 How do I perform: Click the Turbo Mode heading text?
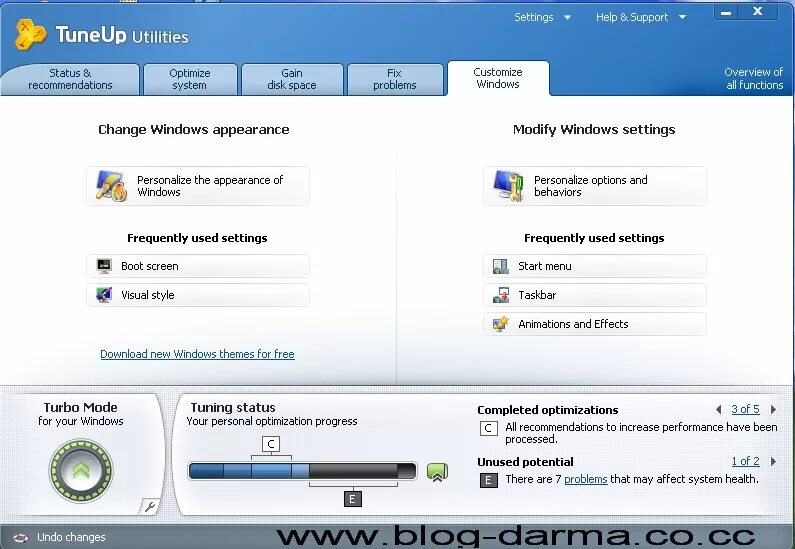pos(81,408)
